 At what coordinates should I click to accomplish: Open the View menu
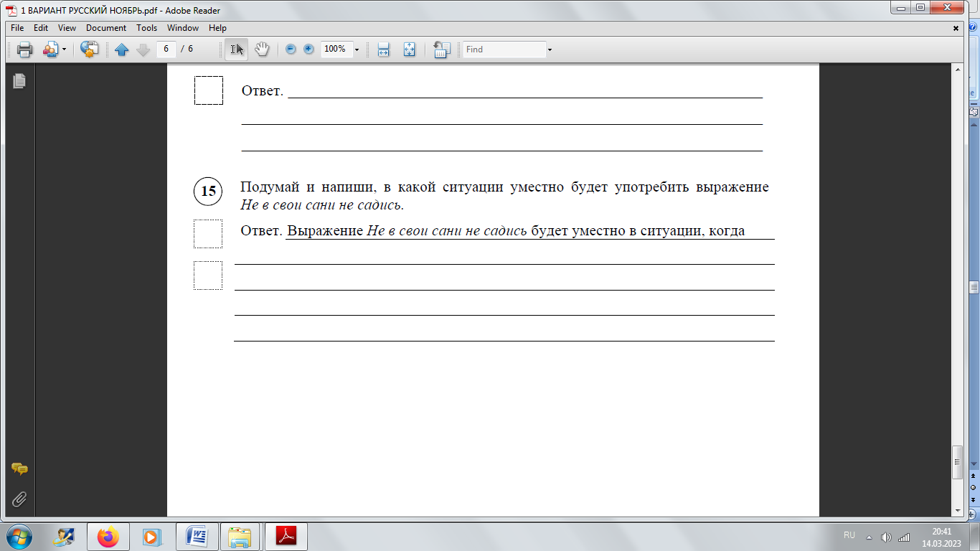point(67,28)
